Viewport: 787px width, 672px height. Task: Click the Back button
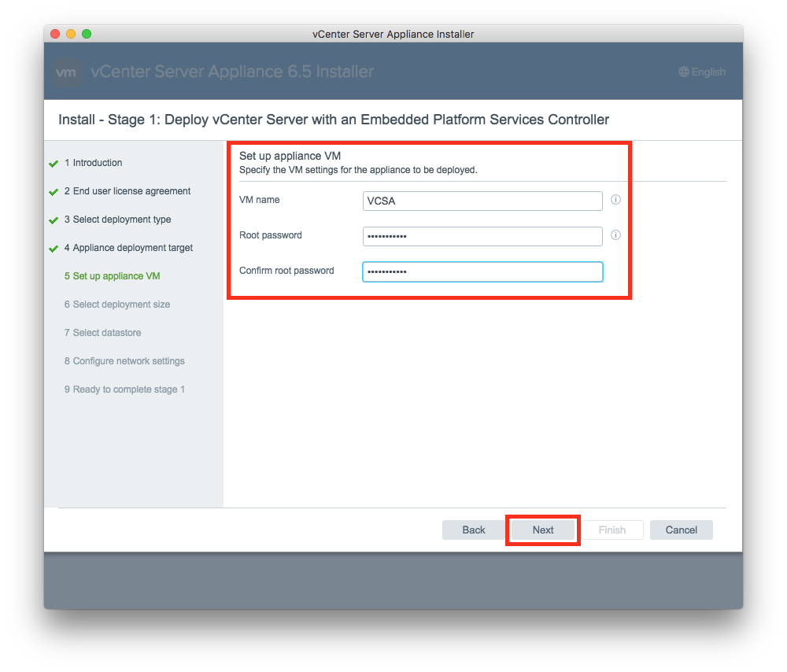pyautogui.click(x=473, y=530)
